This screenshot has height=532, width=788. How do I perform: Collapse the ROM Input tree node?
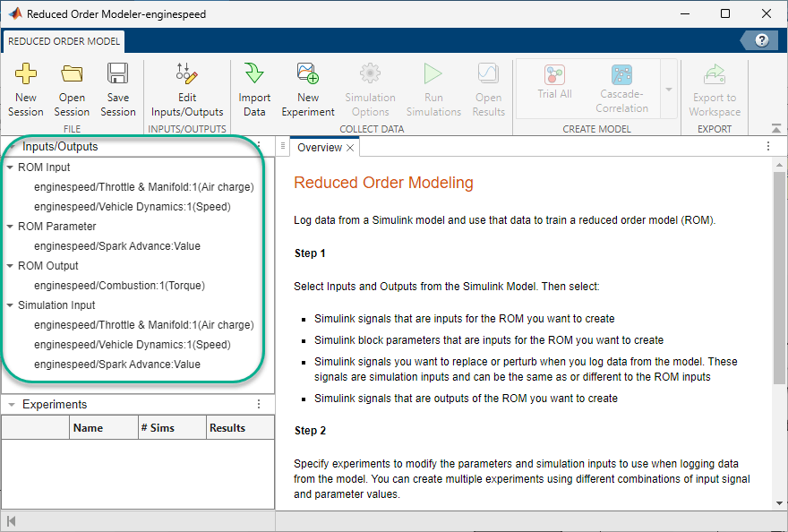(x=11, y=167)
